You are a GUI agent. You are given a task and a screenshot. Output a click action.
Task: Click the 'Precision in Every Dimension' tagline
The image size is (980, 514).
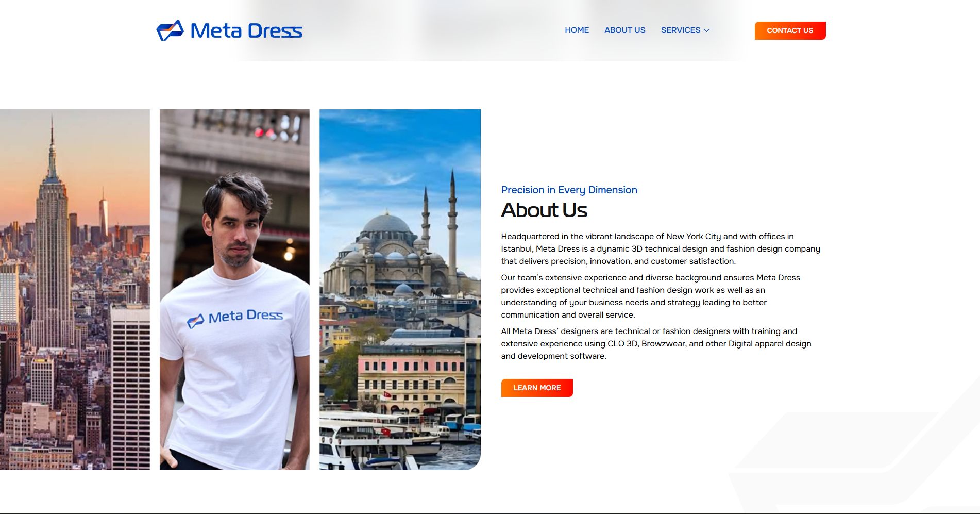point(569,190)
